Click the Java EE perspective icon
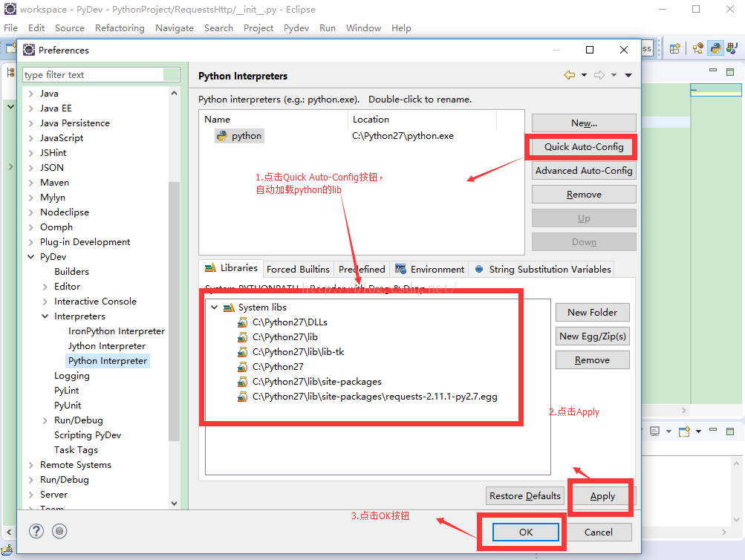745x560 pixels. coord(698,48)
